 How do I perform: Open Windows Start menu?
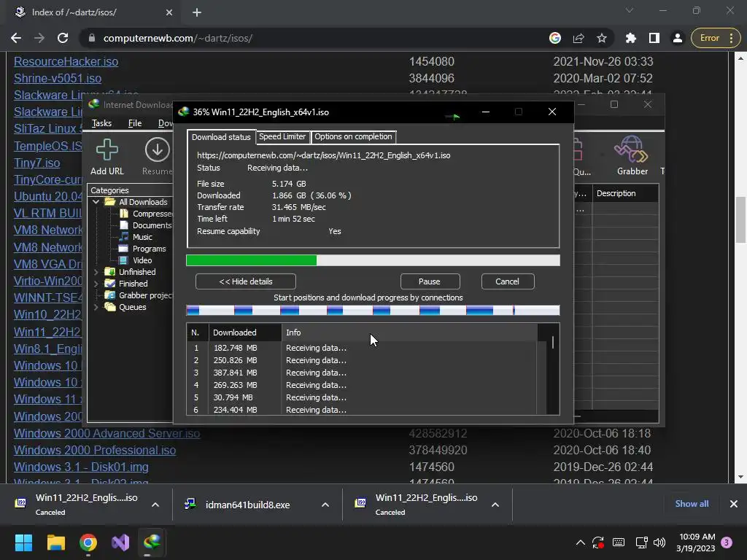coord(23,542)
